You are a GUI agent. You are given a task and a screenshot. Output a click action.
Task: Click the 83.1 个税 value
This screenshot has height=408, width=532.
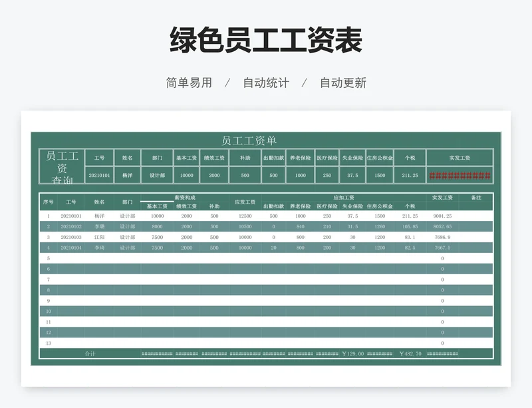[410, 237]
